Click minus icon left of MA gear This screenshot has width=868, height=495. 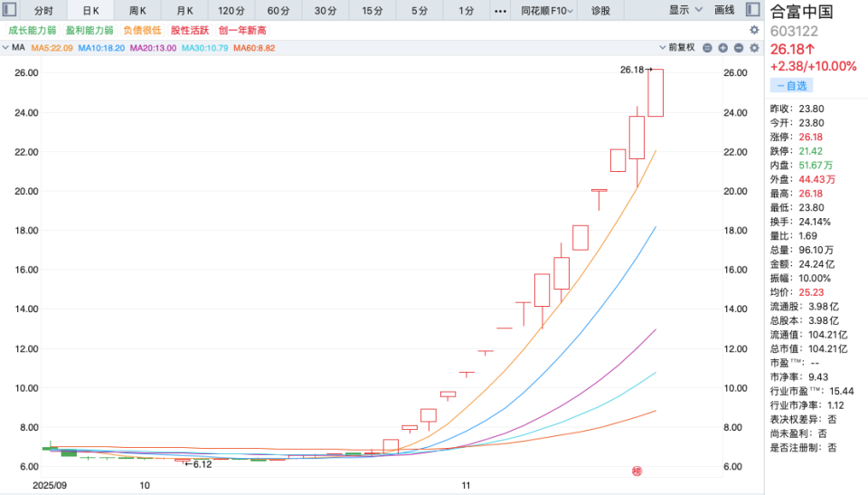[x=739, y=48]
